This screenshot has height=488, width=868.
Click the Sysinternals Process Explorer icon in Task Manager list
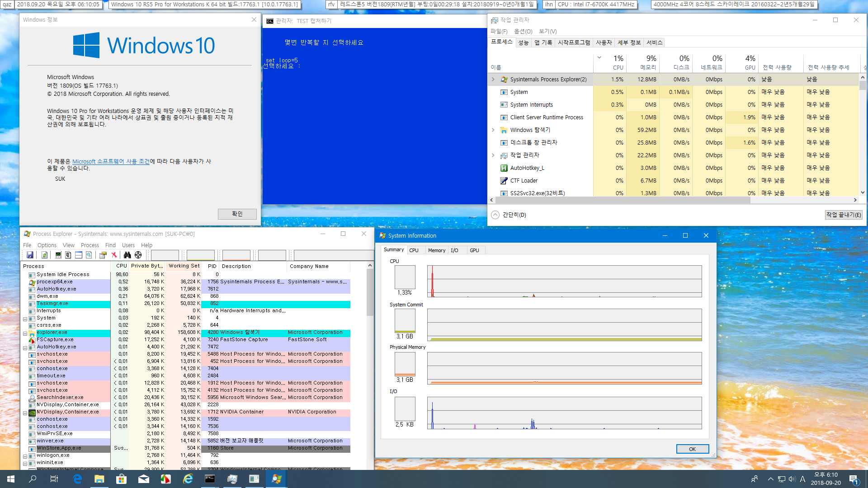click(x=504, y=80)
